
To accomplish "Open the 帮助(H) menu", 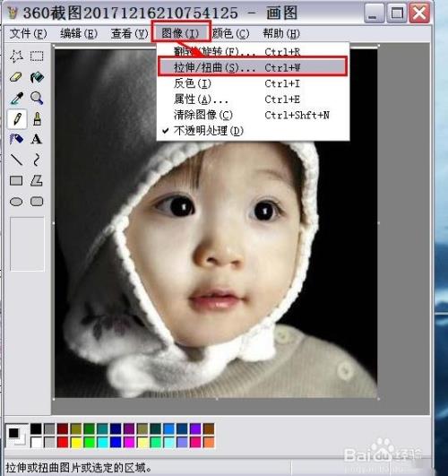I will (x=281, y=33).
